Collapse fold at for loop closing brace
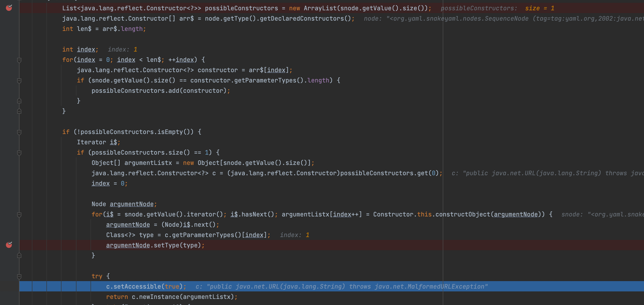 [x=19, y=111]
